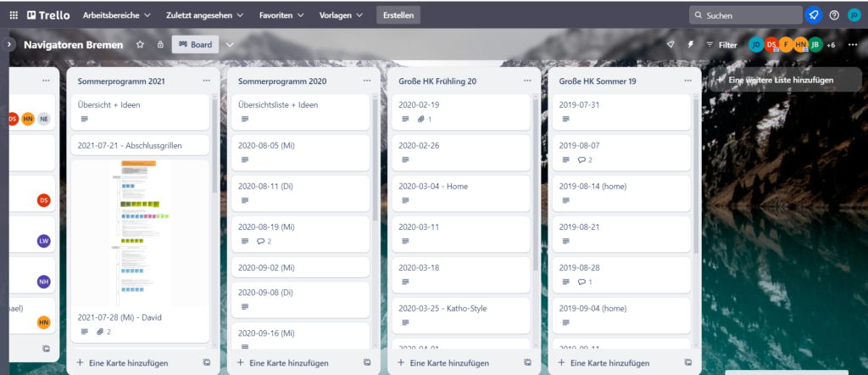Open the Große HK Sommer 19 list menu

point(688,81)
